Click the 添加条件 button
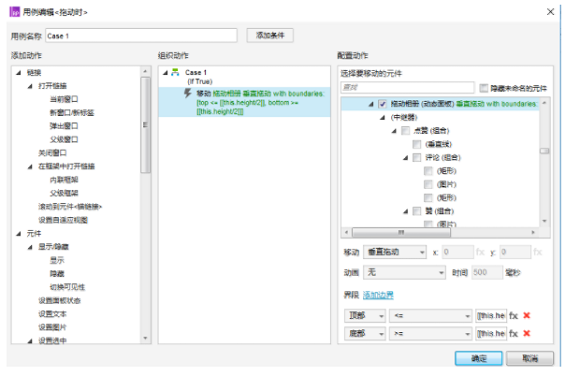Screen dimensions: 565x376 (x=270, y=35)
